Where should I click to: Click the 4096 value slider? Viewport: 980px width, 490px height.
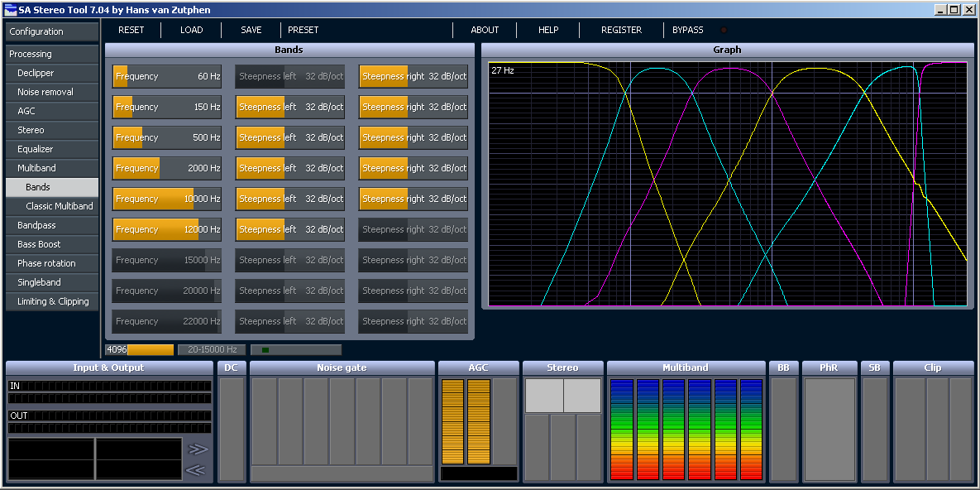click(140, 350)
